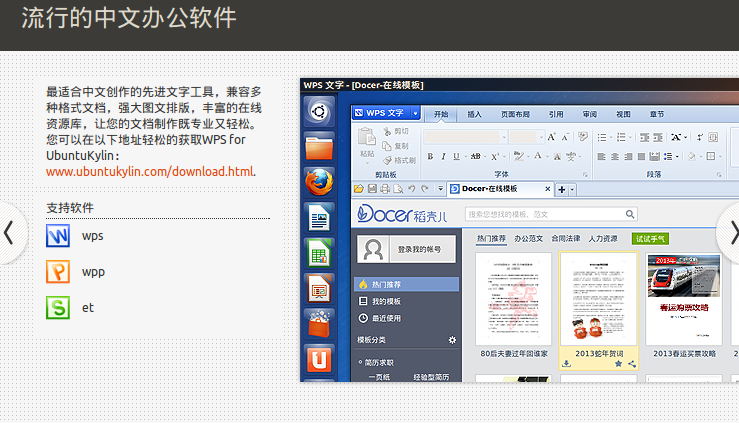Toggle underline formatting in WPS ribbon
The height and width of the screenshot is (423, 739).
pos(456,156)
